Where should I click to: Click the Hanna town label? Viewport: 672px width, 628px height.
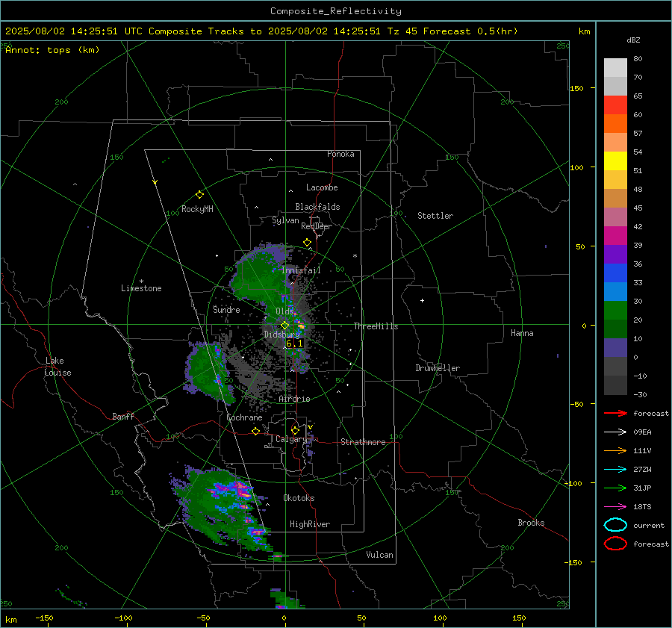(522, 333)
